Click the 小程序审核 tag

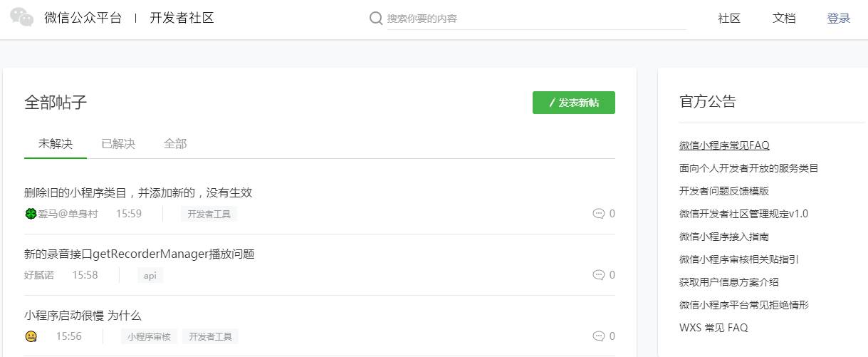(150, 336)
